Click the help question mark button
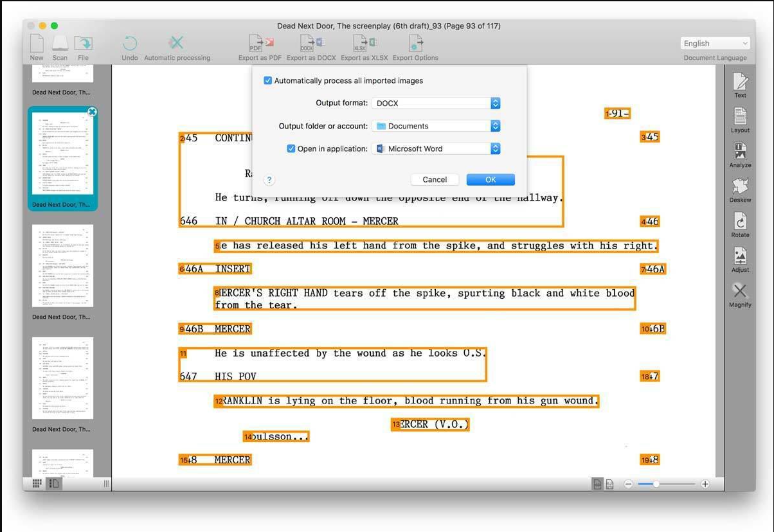The height and width of the screenshot is (532, 774). point(269,181)
